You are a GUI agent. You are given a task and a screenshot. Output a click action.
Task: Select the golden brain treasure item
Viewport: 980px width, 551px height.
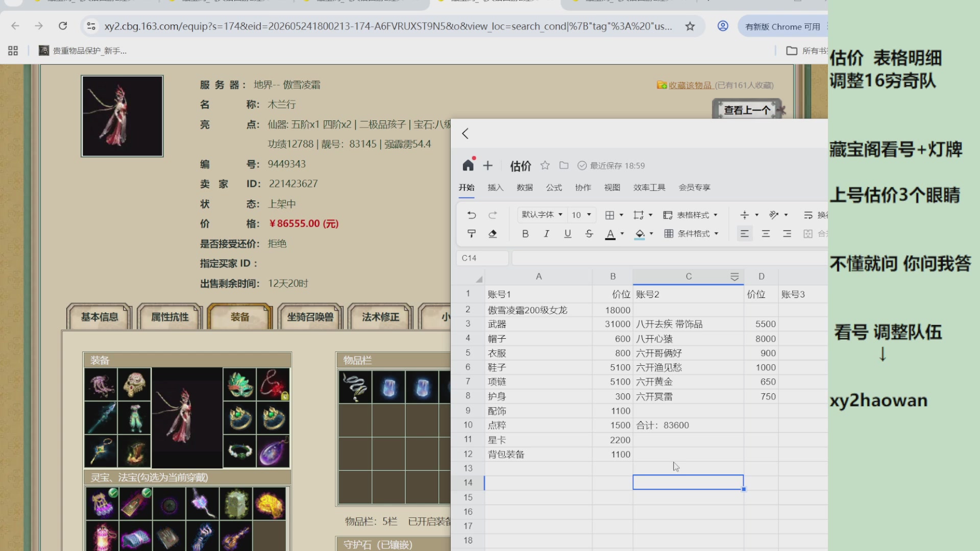click(x=269, y=504)
